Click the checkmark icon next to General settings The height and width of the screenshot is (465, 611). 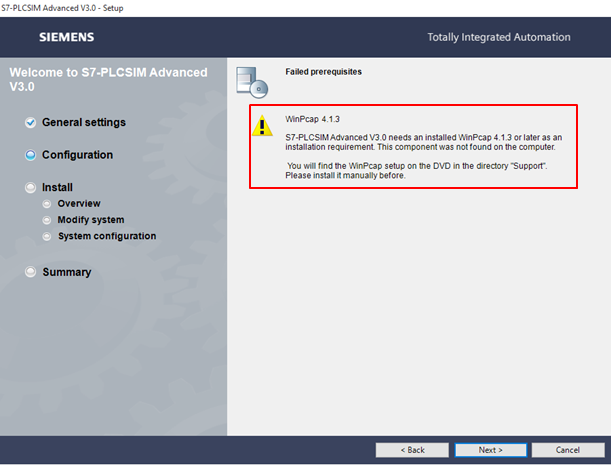coord(31,123)
